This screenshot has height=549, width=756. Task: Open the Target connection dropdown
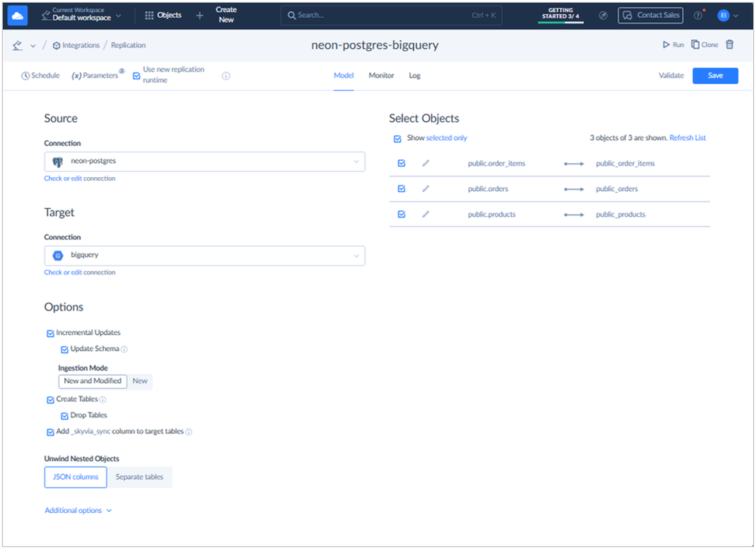(205, 255)
